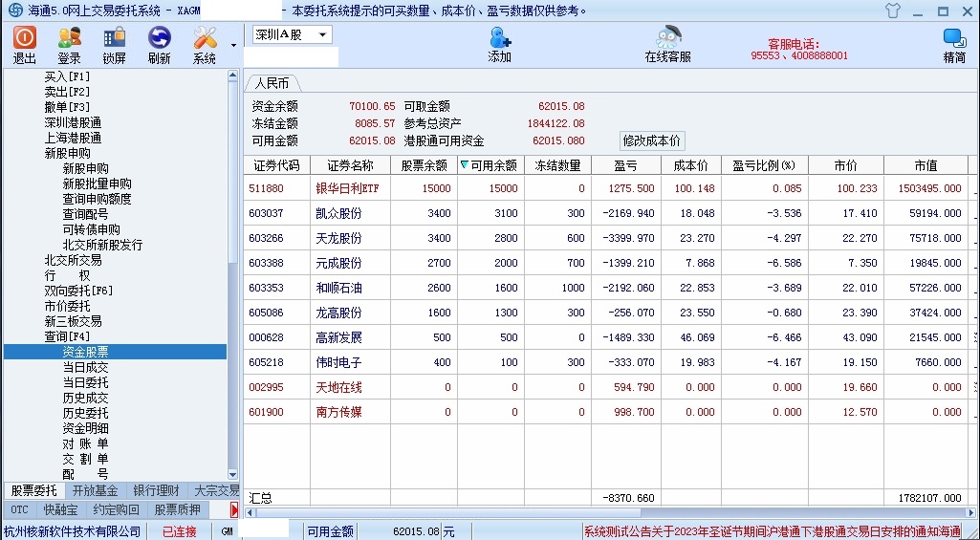Open 深圳港股通 in the sidebar
The width and height of the screenshot is (980, 540).
click(73, 122)
